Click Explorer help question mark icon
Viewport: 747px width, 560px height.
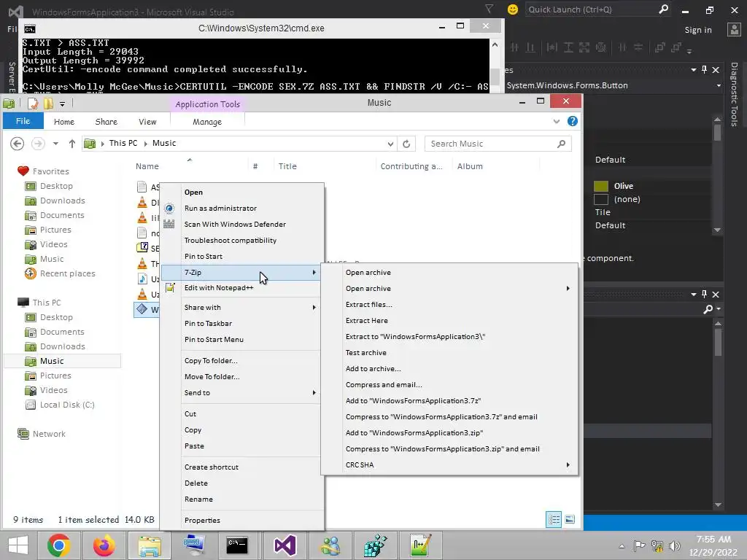[x=573, y=122]
